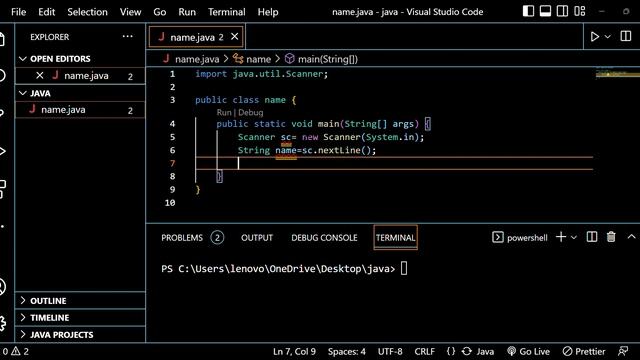
Task: Close name.java in Open Editors list
Action: point(40,76)
